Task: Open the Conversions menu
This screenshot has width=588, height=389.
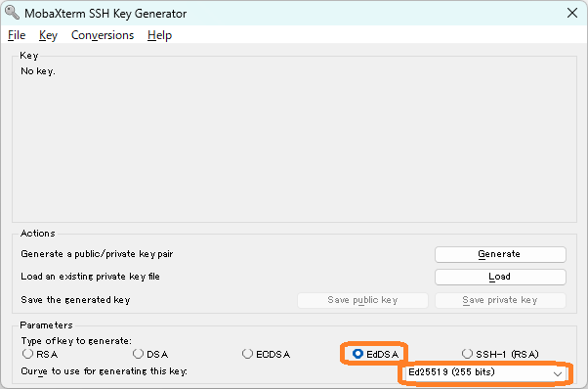Action: pyautogui.click(x=103, y=35)
